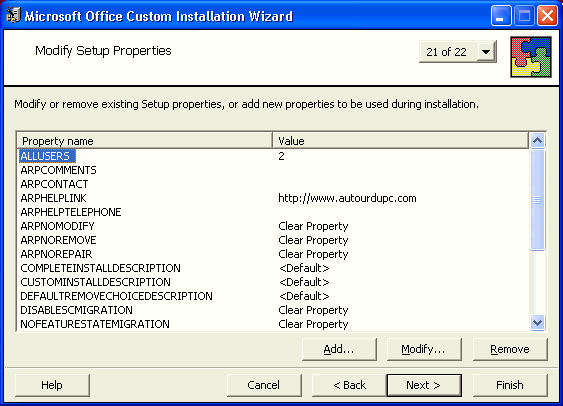Click Clear Property value of ARPNOREPAIR
Screen dimensions: 563x406
click(313, 255)
